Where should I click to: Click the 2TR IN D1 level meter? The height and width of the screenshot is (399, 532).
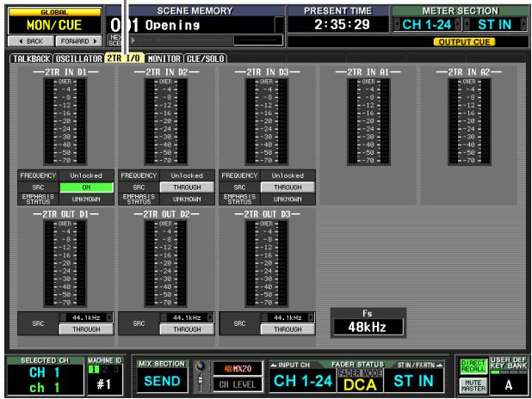click(x=65, y=121)
